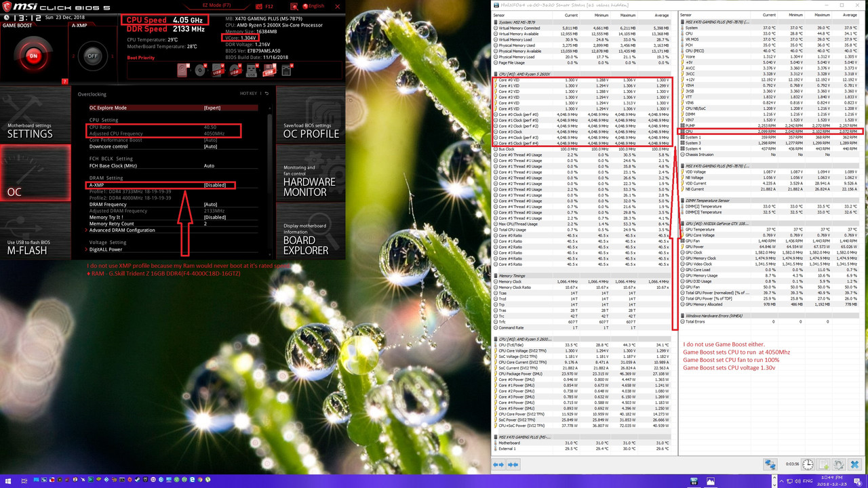Click the HOT KEY button
868x488 pixels.
[x=249, y=94]
